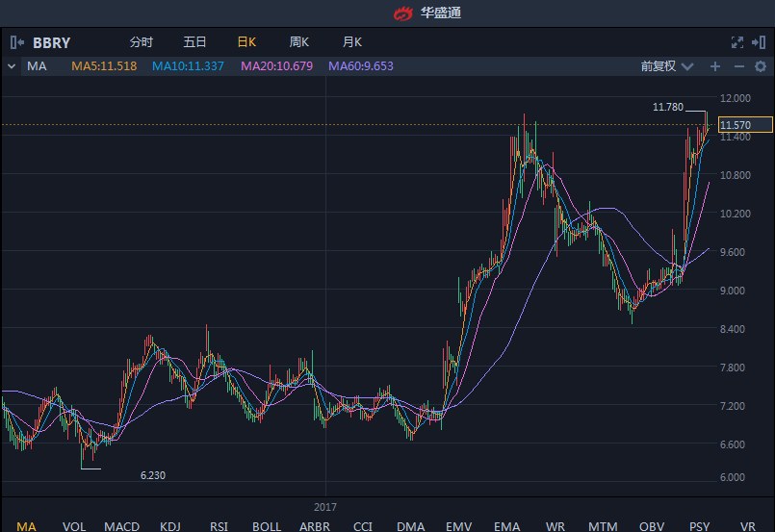The width and height of the screenshot is (775, 532).
Task: Show the VOL volume indicator
Action: [x=74, y=525]
